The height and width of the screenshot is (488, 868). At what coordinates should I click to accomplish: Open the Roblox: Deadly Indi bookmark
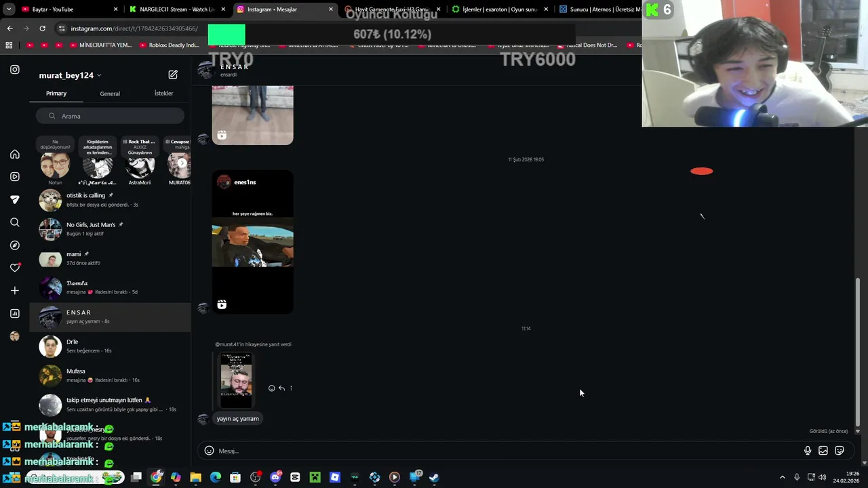click(168, 45)
